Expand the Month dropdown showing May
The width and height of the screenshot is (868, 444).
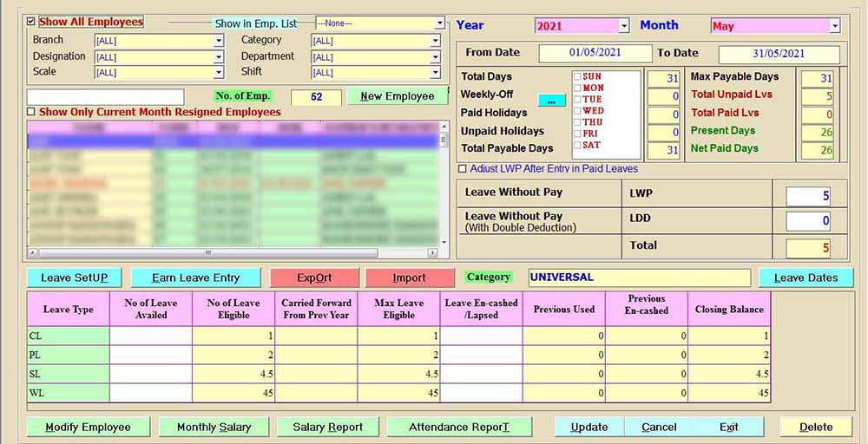(834, 26)
